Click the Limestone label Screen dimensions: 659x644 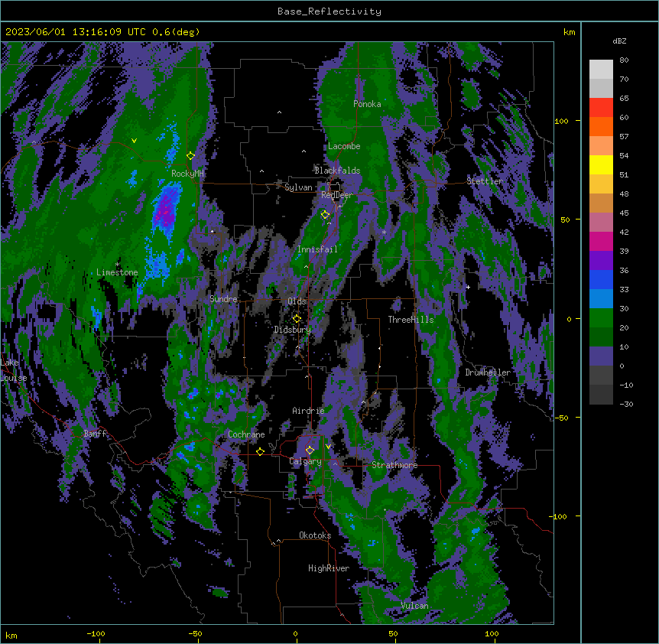tap(117, 272)
